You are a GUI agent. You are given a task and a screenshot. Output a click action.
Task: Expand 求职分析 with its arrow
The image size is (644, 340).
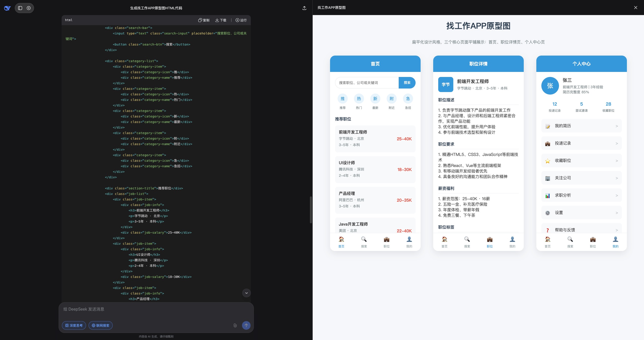[x=617, y=195]
